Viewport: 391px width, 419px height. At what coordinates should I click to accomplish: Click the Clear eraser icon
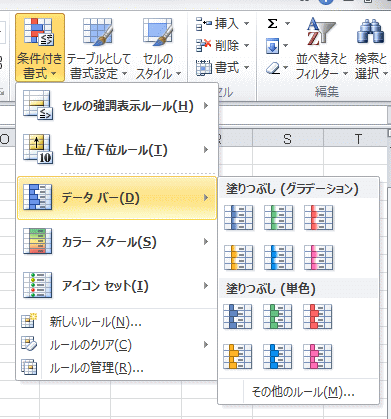273,68
